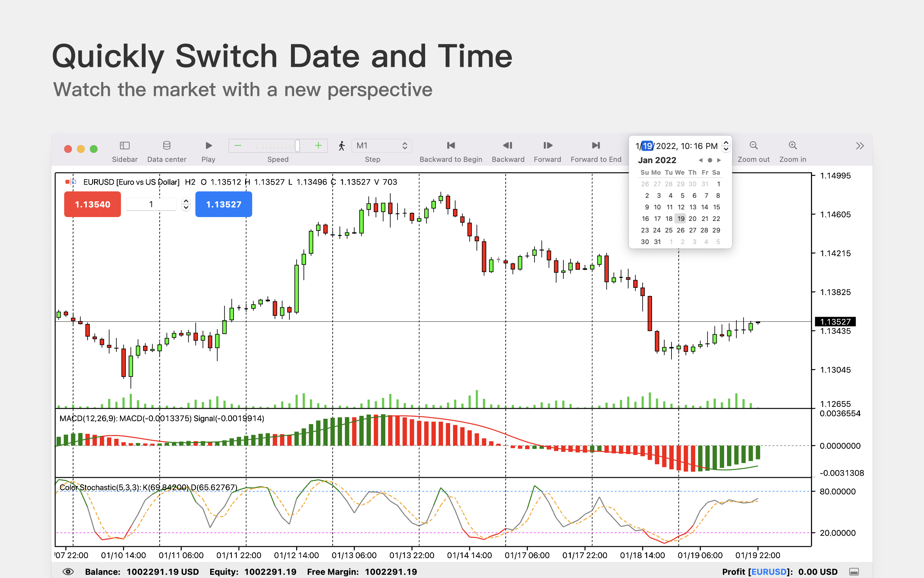This screenshot has height=578, width=924.
Task: Jump Forward to End
Action: click(596, 145)
